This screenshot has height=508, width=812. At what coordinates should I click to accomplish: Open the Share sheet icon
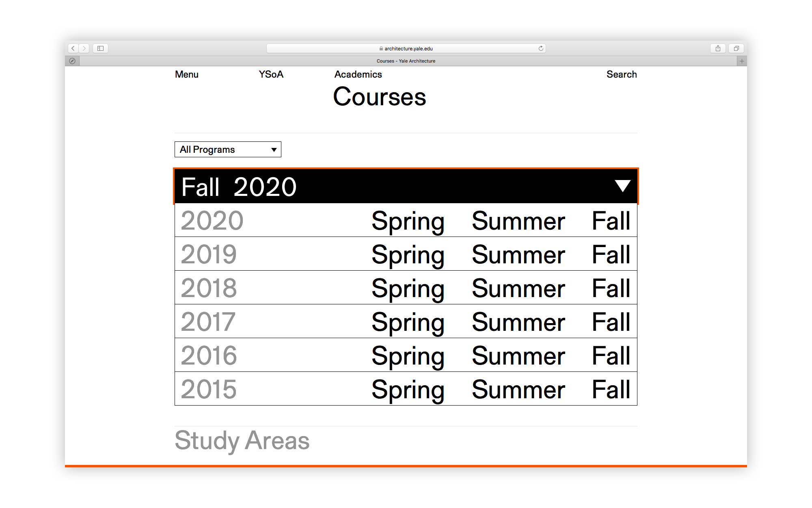(x=718, y=48)
